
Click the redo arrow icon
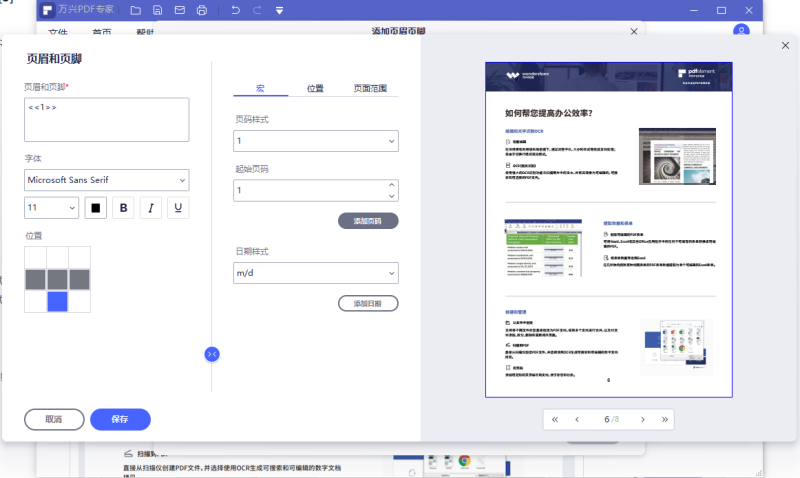click(x=257, y=10)
